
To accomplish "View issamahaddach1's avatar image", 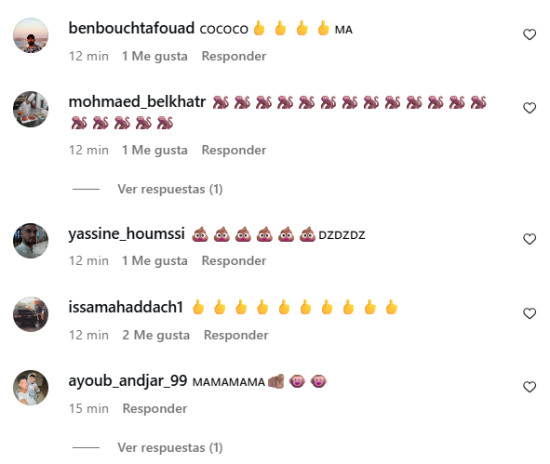I will click(x=31, y=314).
